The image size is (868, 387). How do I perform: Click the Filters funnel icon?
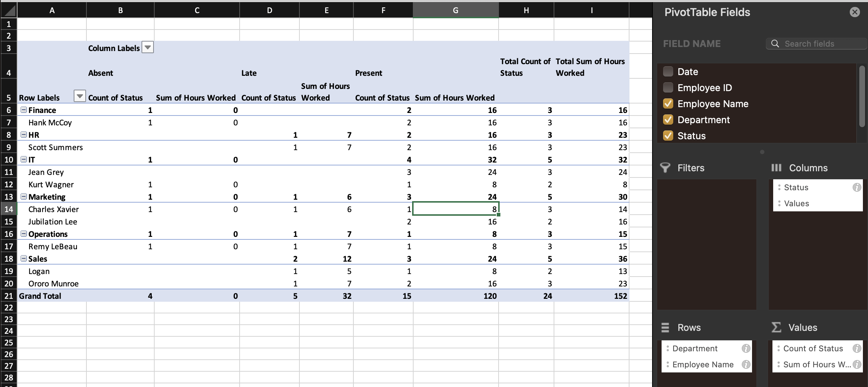click(x=665, y=168)
